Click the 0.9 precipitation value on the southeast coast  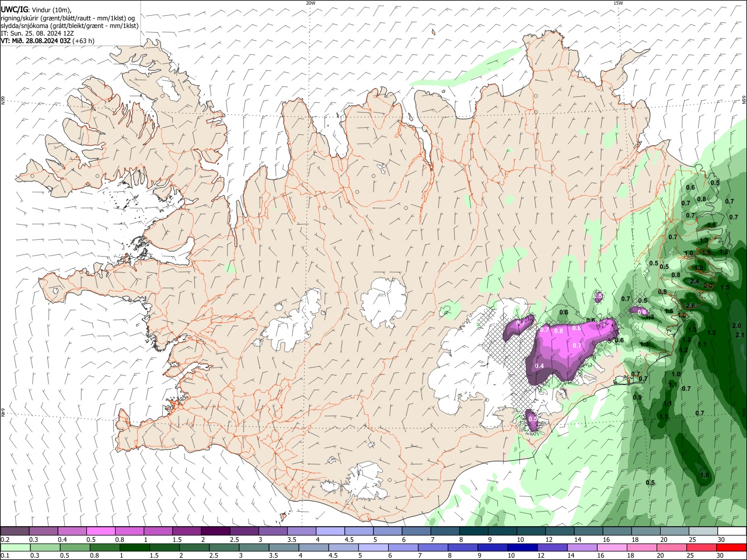coord(637,397)
